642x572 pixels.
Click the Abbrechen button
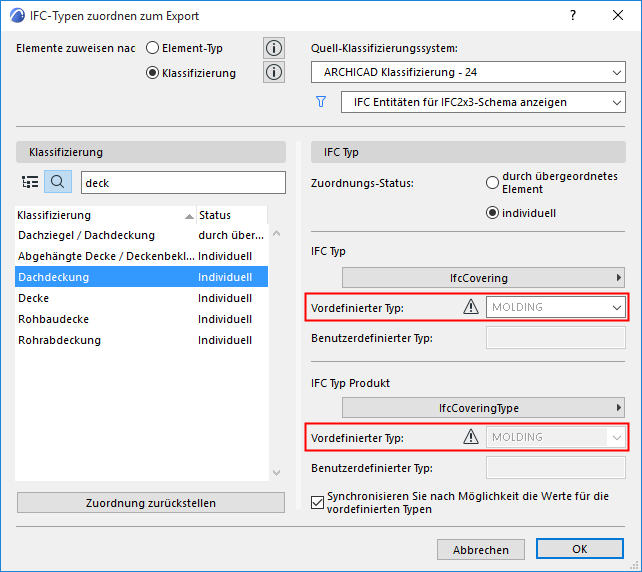point(480,549)
